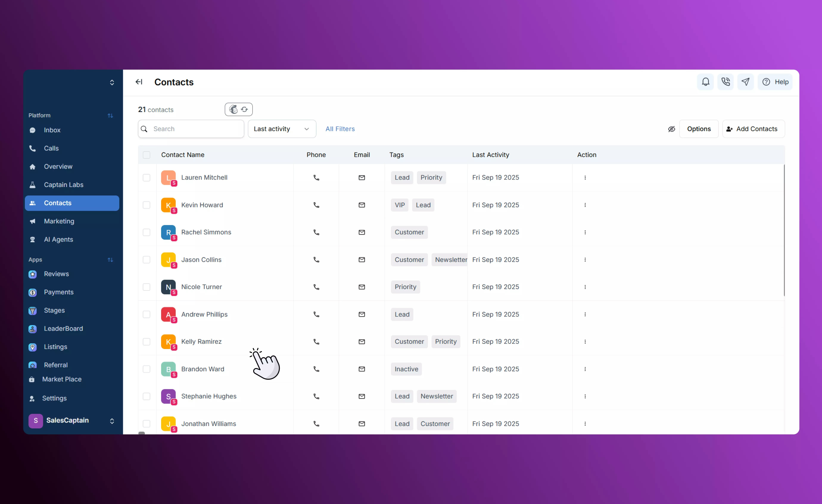Screen dimensions: 822x504
Task: Toggle the Platform section reorder arrows
Action: [x=110, y=116]
